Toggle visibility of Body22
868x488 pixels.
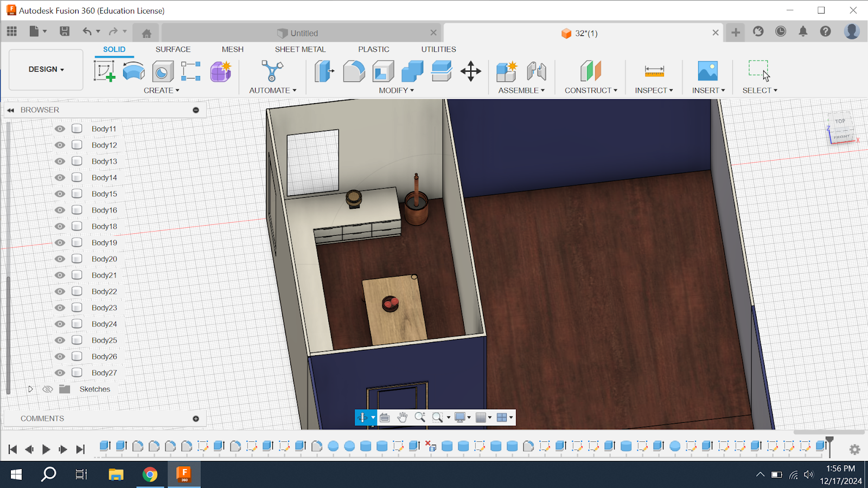[x=60, y=291]
